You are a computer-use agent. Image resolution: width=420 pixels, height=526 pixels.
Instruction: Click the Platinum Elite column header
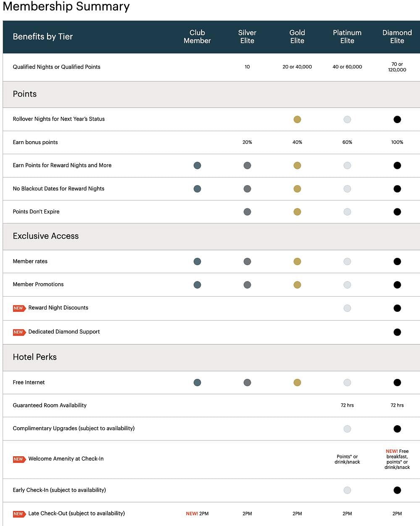pyautogui.click(x=347, y=37)
